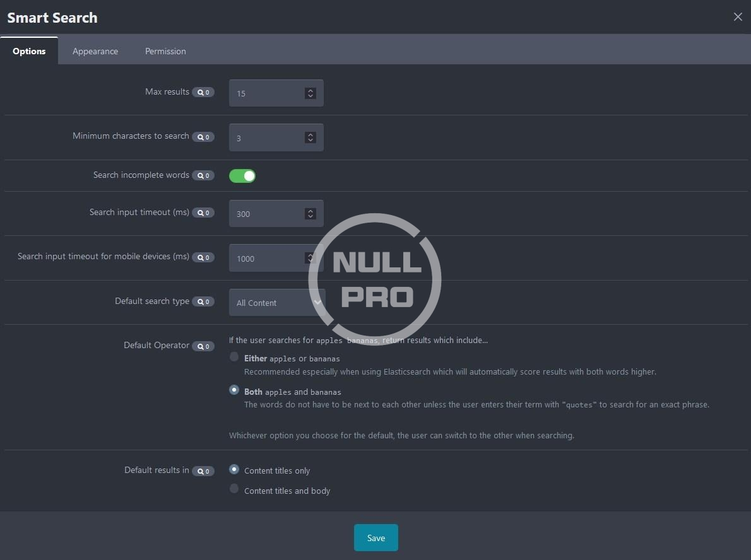Select the Either apples or bananas option

point(234,357)
